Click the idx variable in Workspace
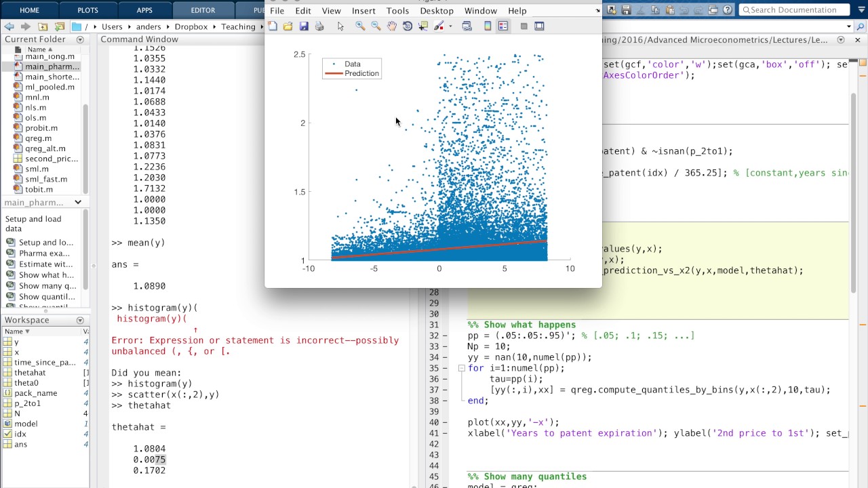Viewport: 868px width, 488px height. click(x=20, y=434)
